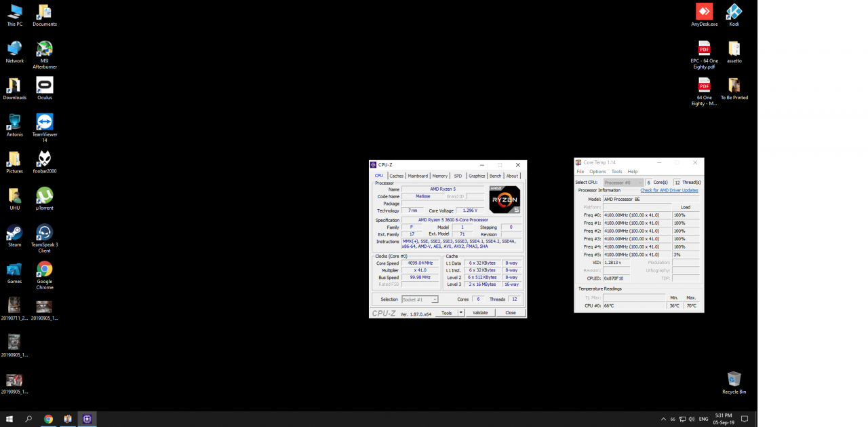
Task: Open This PC desktop icon
Action: point(14,15)
